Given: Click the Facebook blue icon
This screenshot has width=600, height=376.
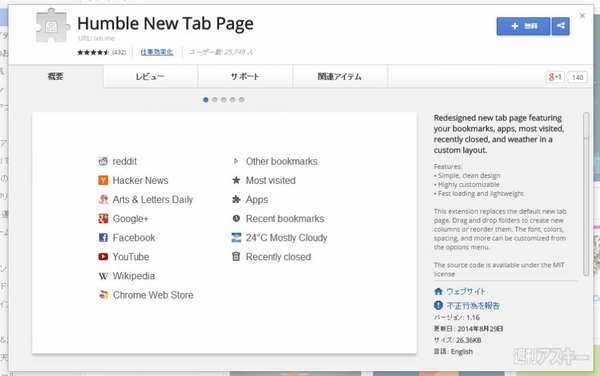Looking at the screenshot, I should 103,238.
